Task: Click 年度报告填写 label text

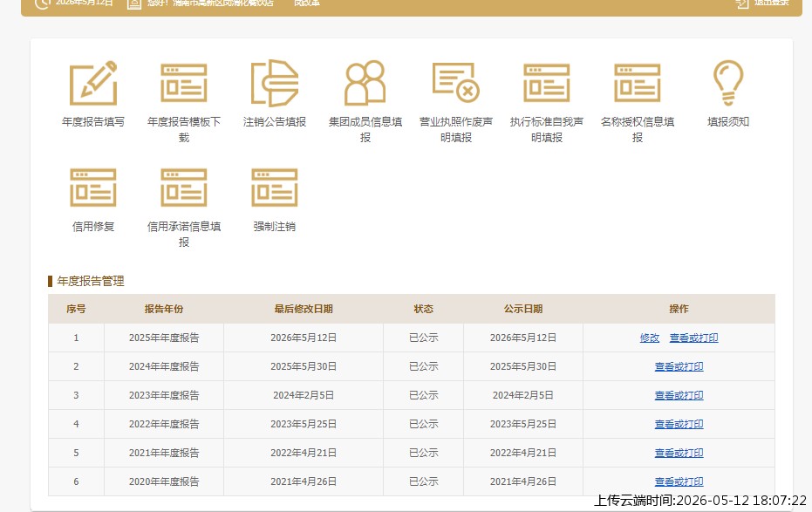Action: (x=93, y=121)
